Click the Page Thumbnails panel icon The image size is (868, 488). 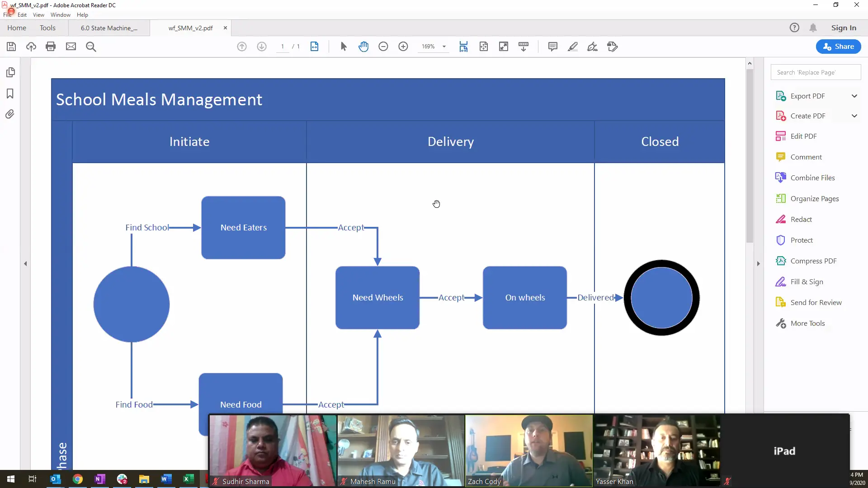pyautogui.click(x=10, y=72)
